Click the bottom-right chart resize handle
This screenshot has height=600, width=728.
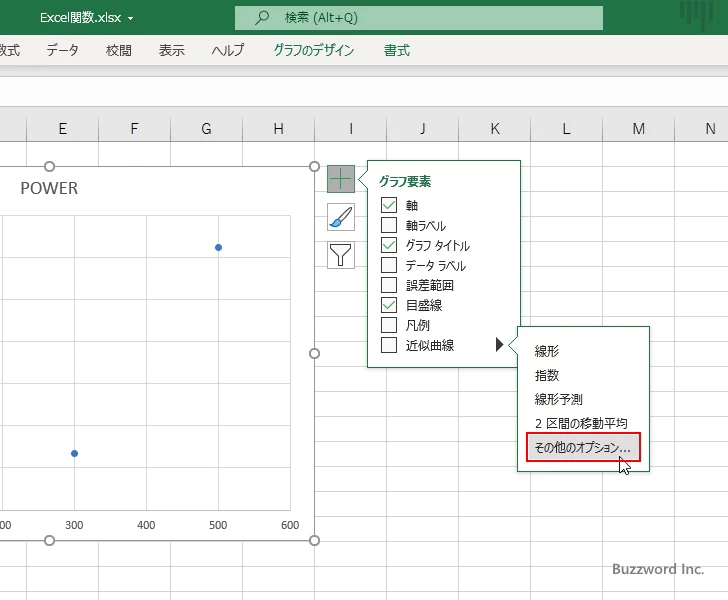click(314, 541)
